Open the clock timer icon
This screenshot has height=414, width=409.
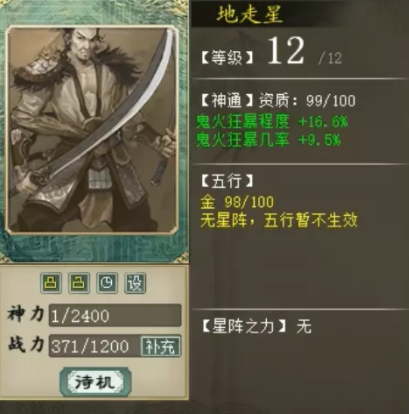click(107, 283)
